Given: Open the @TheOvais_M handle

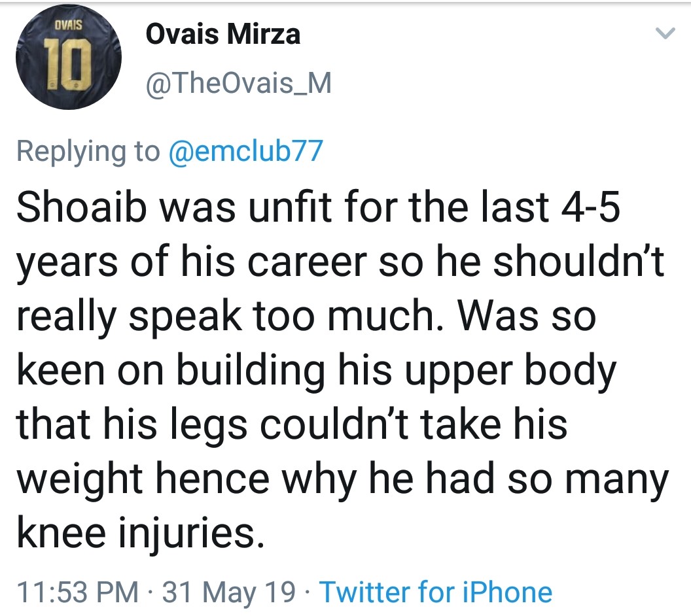Looking at the screenshot, I should [x=238, y=84].
